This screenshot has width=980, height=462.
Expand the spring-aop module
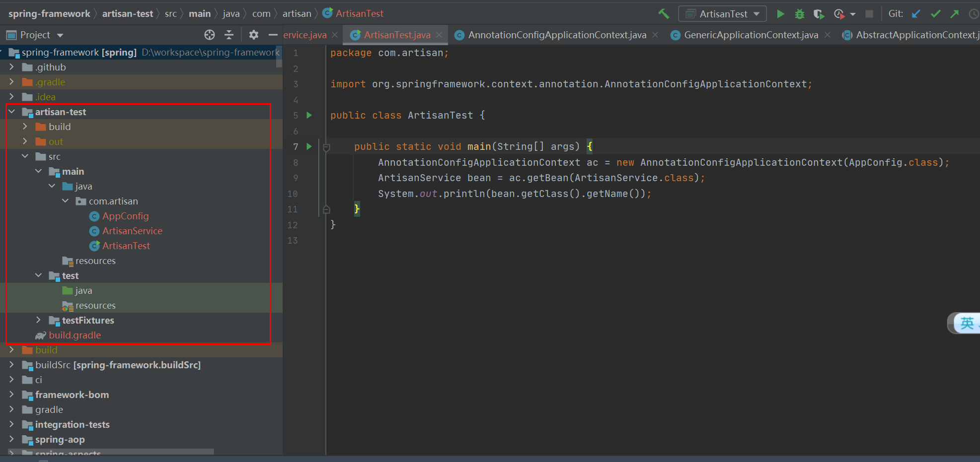11,439
